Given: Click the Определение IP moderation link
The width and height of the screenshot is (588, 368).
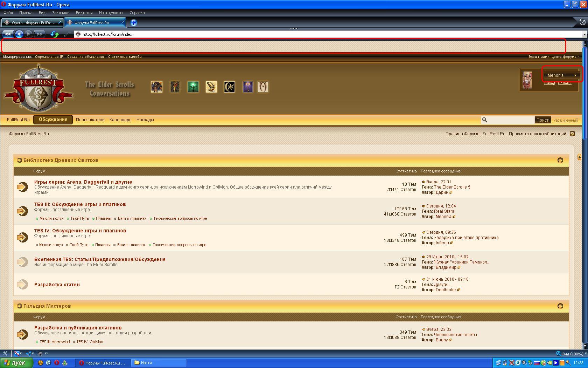Looking at the screenshot, I should click(49, 57).
